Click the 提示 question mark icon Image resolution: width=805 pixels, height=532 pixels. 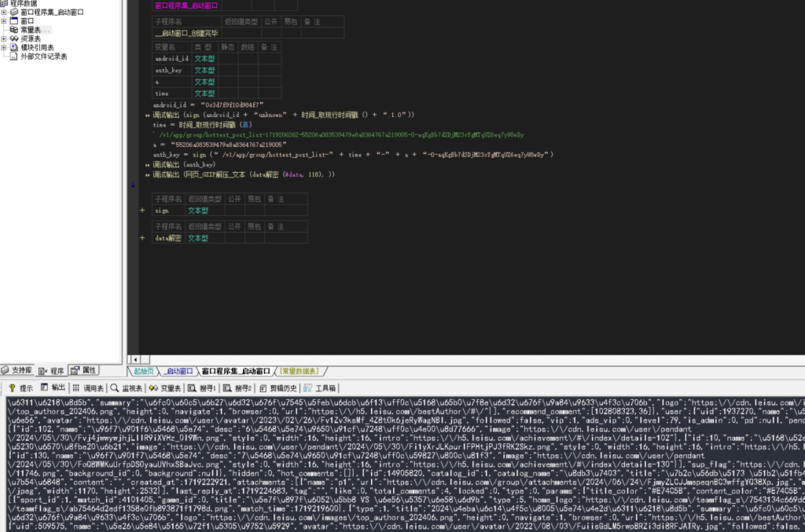click(x=13, y=388)
